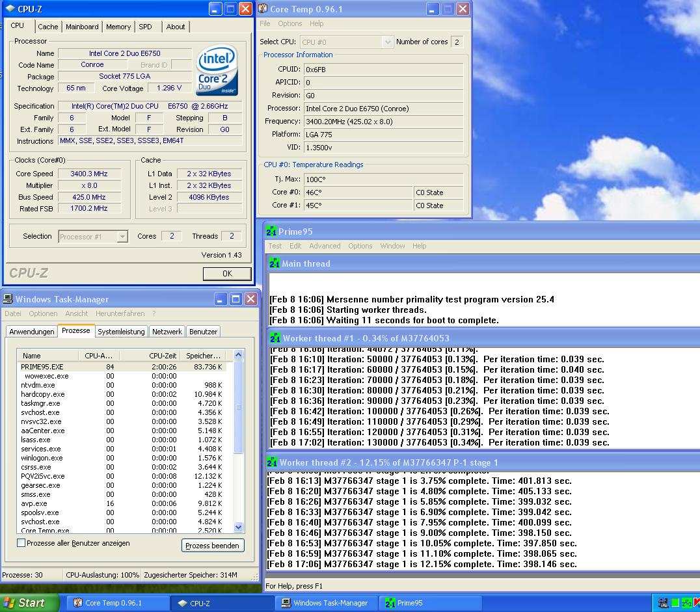Open the Herunterfahren menu in Task-Manager
Screen dimensions: 700x612
tap(120, 313)
